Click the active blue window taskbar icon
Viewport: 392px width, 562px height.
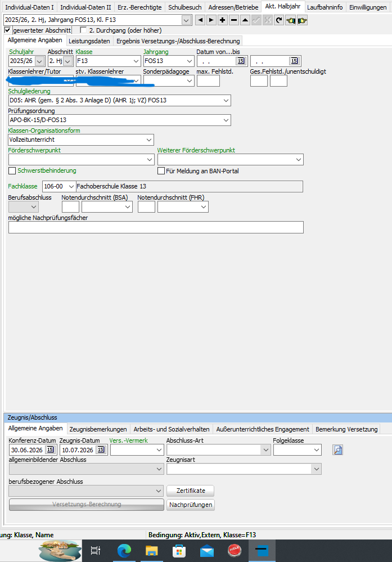point(262,551)
